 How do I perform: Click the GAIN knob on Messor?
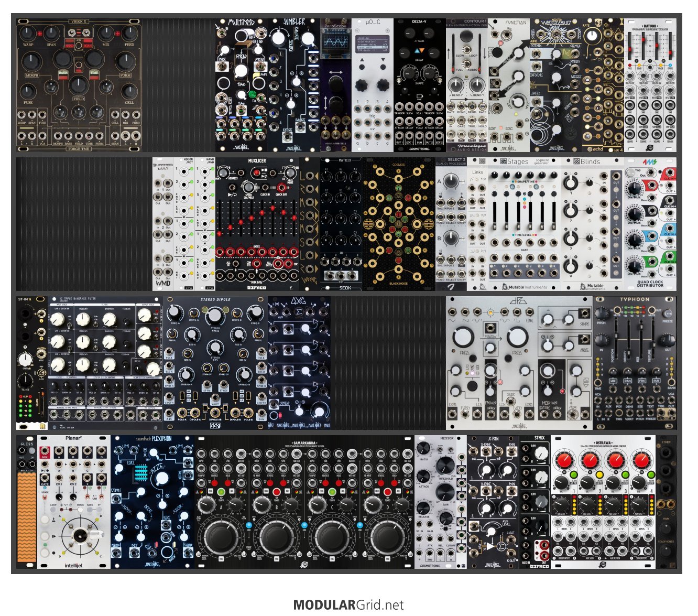pos(445,493)
